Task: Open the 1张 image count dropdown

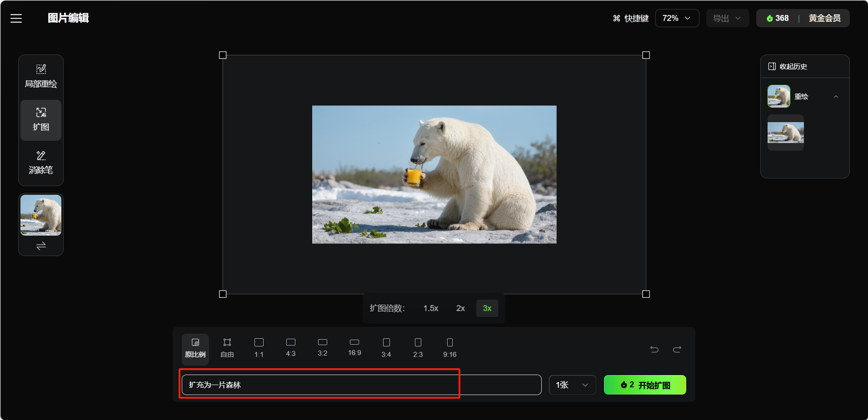Action: coord(572,385)
